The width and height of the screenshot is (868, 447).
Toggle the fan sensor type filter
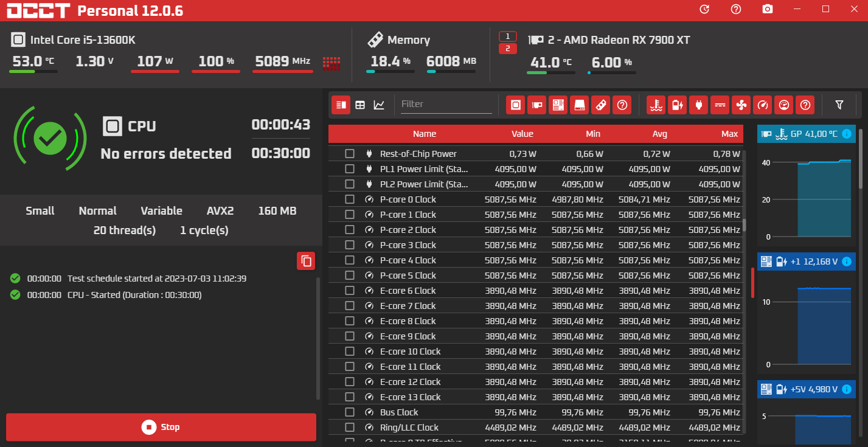pyautogui.click(x=741, y=105)
